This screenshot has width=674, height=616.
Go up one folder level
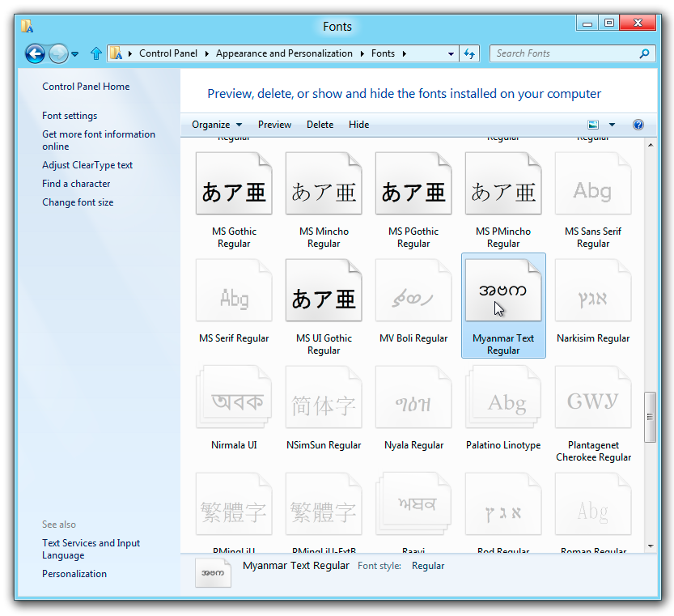click(x=95, y=53)
